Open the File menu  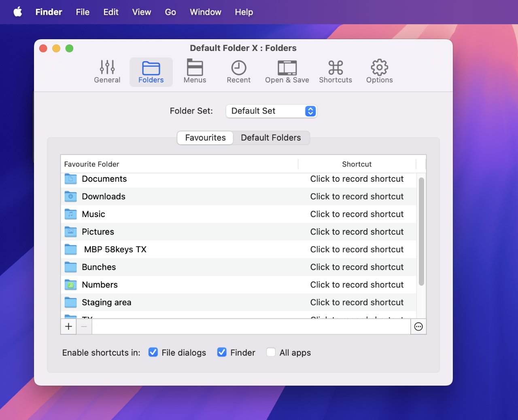83,12
